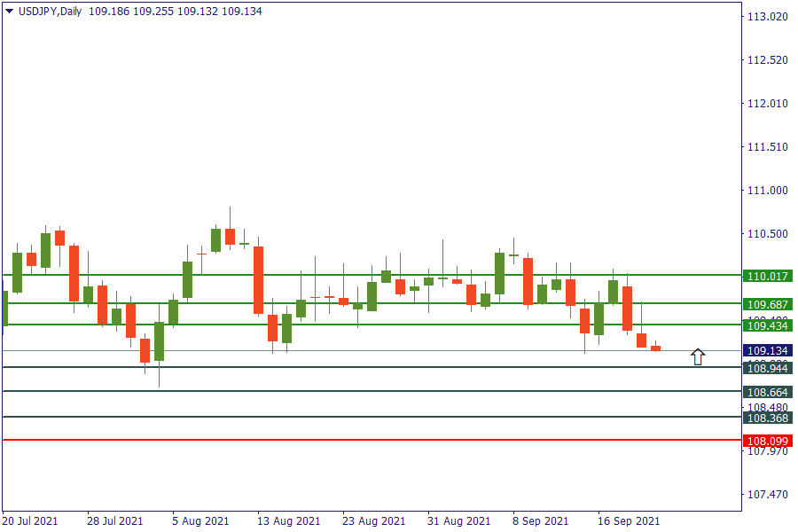
Task: Click the 31 Aug 2021 date label
Action: [x=459, y=521]
